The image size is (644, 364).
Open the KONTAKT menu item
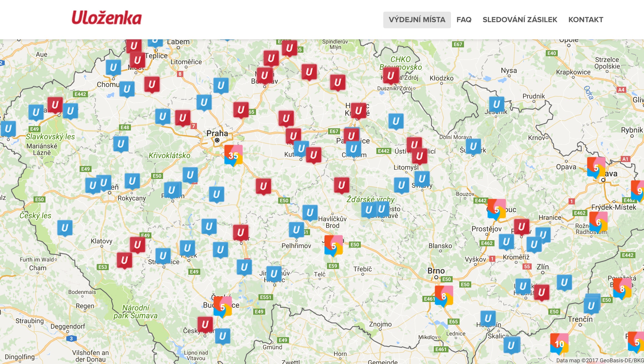point(586,20)
